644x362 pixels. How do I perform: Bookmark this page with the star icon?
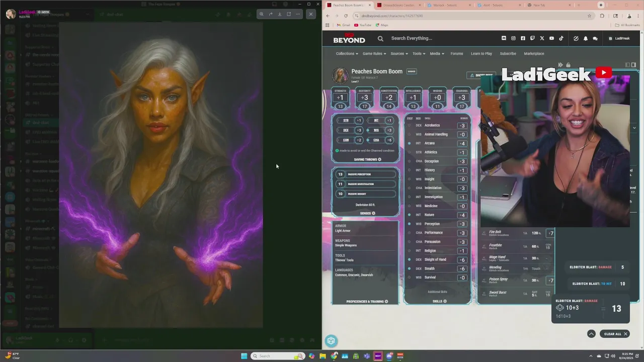pos(589,16)
